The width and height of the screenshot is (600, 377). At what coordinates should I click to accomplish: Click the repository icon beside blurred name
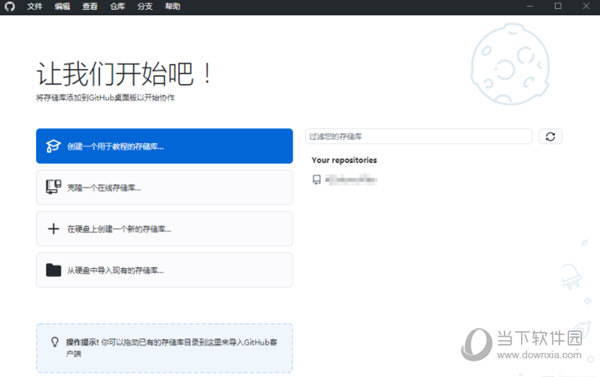coord(316,180)
